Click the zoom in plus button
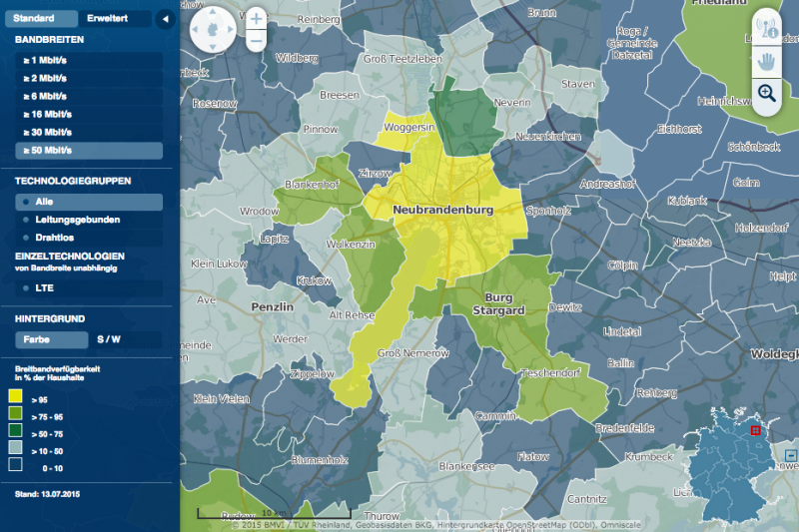This screenshot has width=799, height=532. point(257,18)
